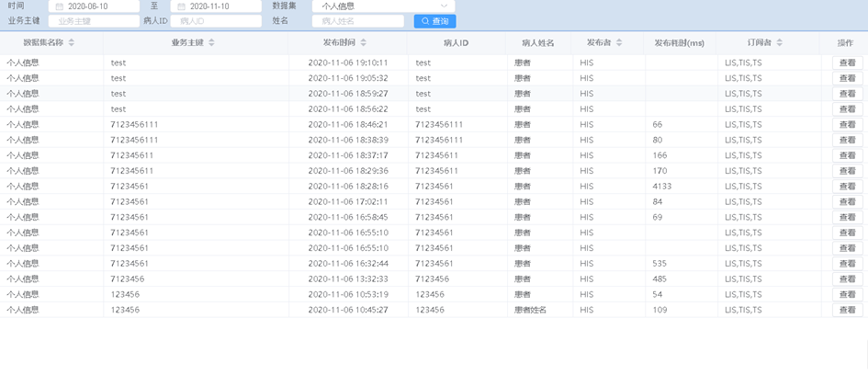
Task: Click 查看 for row published 19:05:32
Action: point(848,78)
